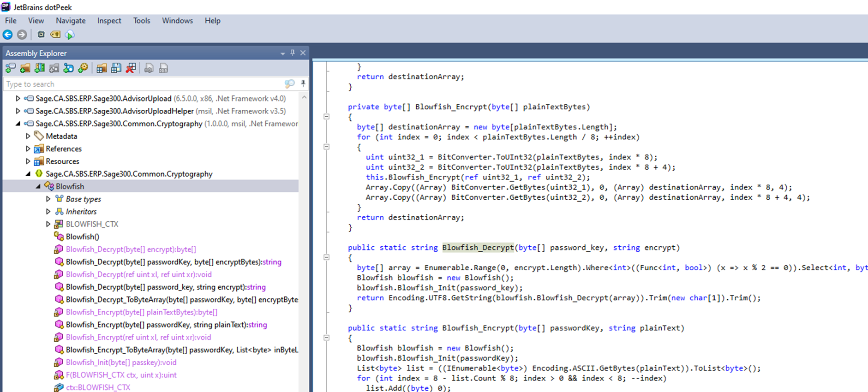This screenshot has width=868, height=392.
Task: Open the Assembly Explorer window options dropdown
Action: [282, 53]
